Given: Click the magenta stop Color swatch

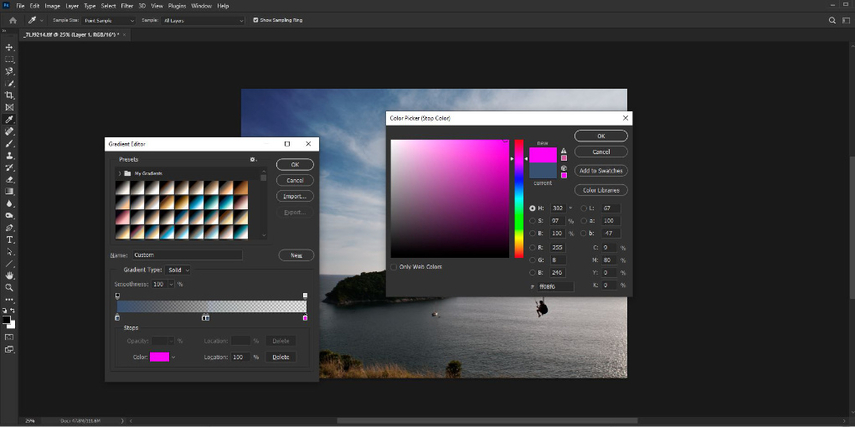Looking at the screenshot, I should pos(159,357).
